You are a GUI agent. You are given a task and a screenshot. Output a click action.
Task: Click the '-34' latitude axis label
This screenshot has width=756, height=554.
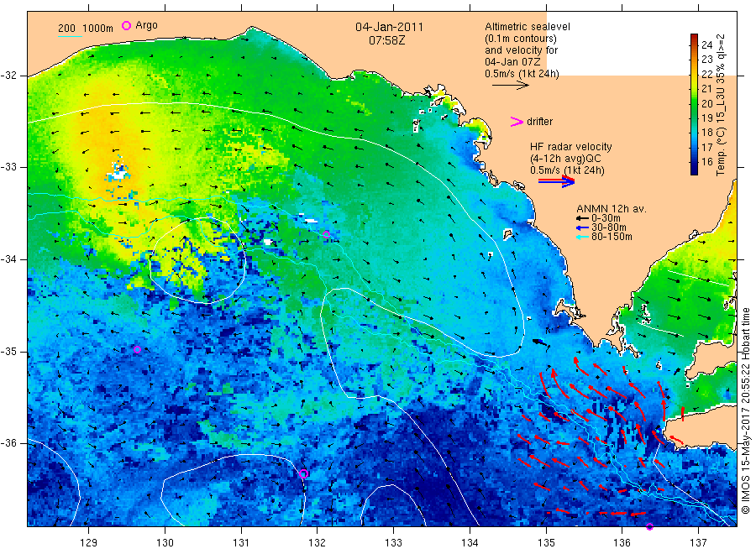(8, 259)
